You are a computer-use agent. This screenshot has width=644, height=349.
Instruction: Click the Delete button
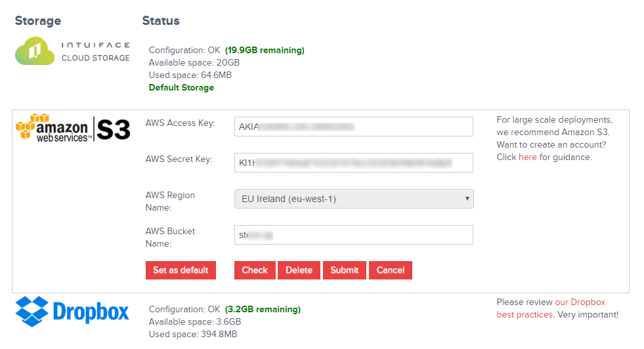click(299, 270)
